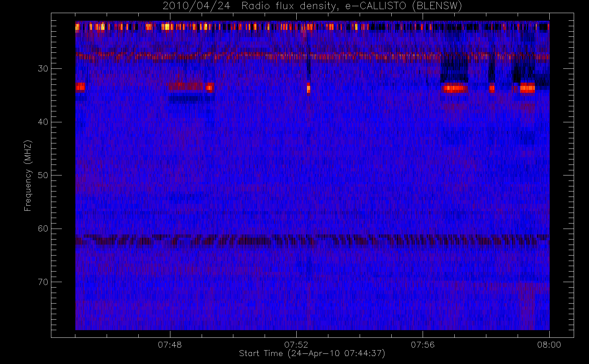The image size is (589, 364).
Task: Click the 08:00 time tick label
Action: pyautogui.click(x=549, y=345)
